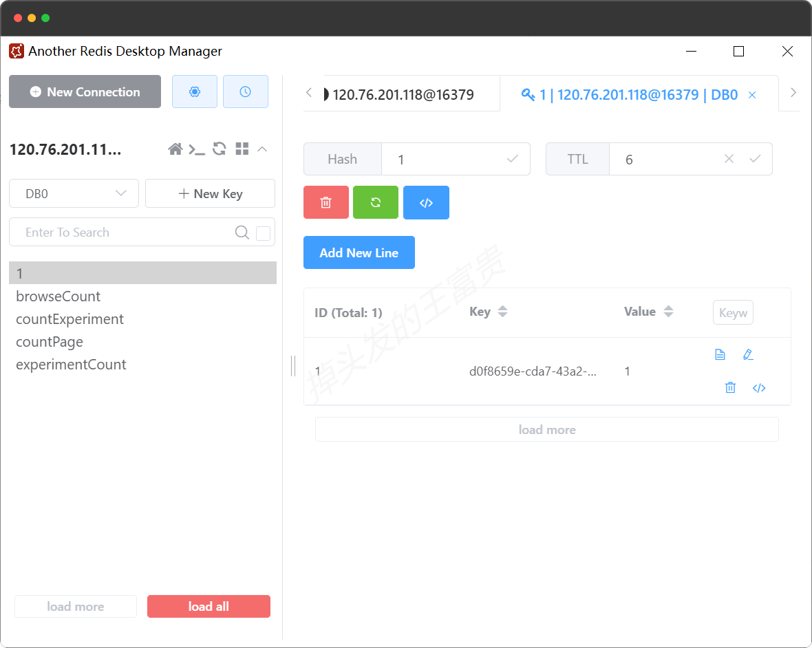
Task: Go to connection home status page
Action: coord(175,149)
